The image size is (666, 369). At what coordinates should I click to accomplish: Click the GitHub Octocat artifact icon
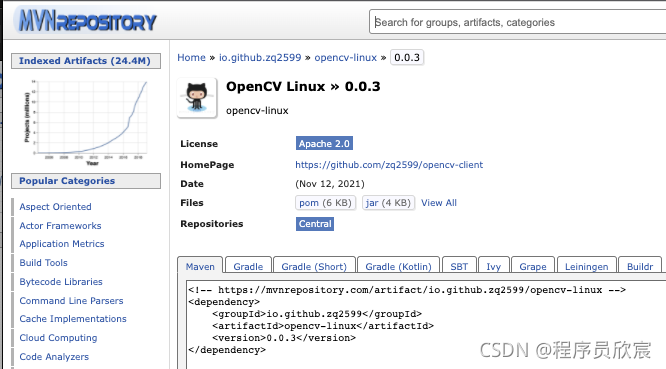coord(197,98)
